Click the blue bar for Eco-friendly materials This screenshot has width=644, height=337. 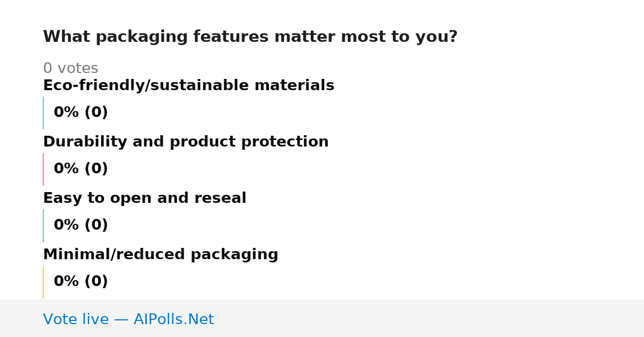tap(43, 113)
